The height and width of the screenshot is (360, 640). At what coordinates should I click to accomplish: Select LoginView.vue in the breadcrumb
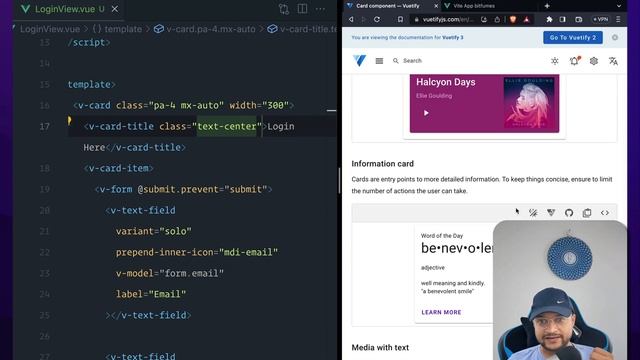point(50,29)
